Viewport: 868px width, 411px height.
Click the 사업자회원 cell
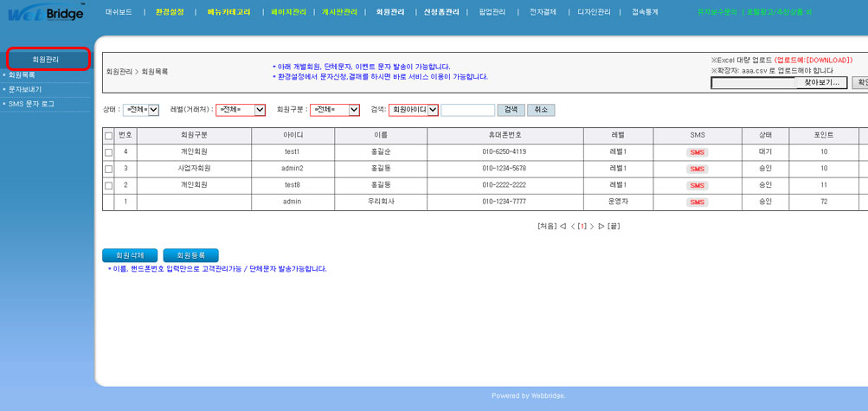(x=194, y=169)
